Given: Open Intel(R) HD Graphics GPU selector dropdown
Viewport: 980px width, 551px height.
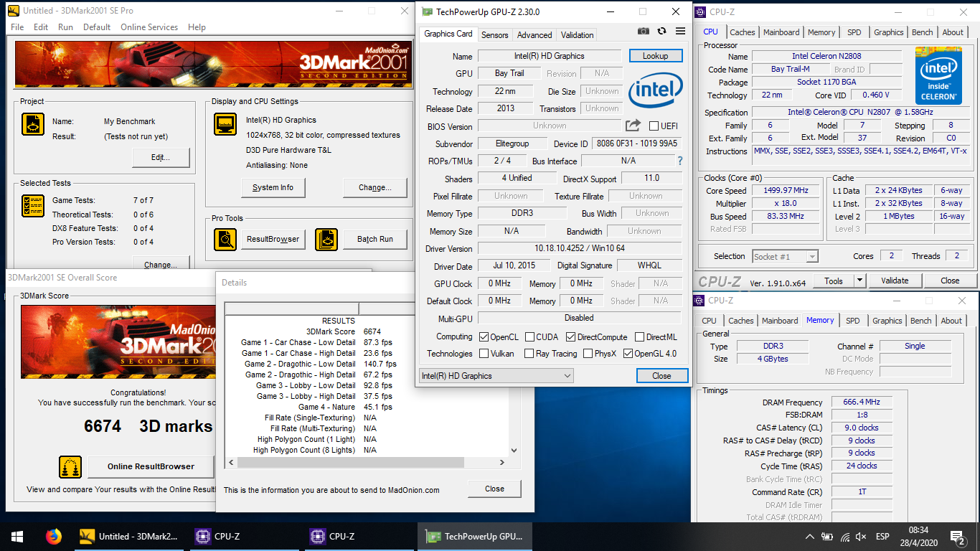Looking at the screenshot, I should 496,375.
